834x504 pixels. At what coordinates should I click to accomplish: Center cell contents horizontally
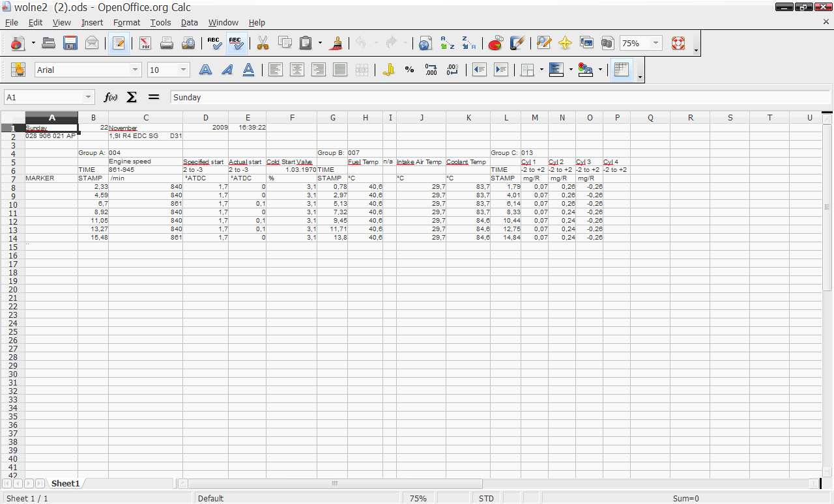point(297,70)
